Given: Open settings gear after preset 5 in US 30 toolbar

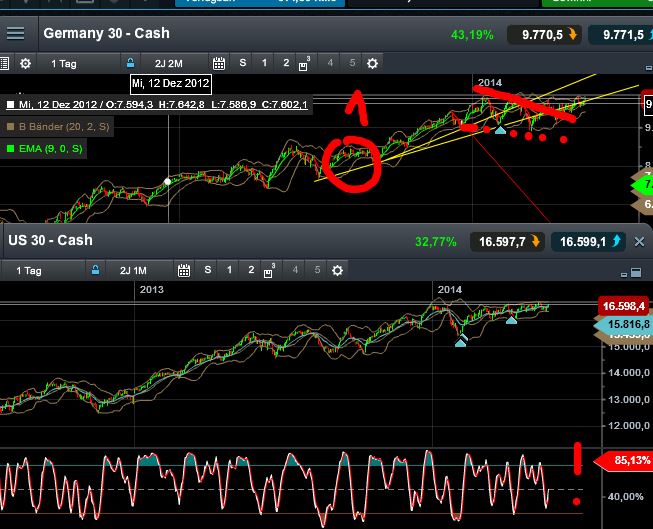Looking at the screenshot, I should coord(337,270).
